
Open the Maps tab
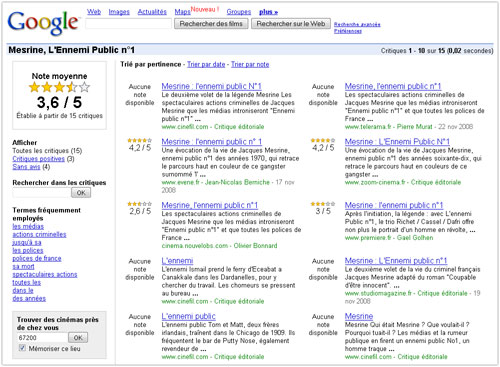tap(182, 12)
